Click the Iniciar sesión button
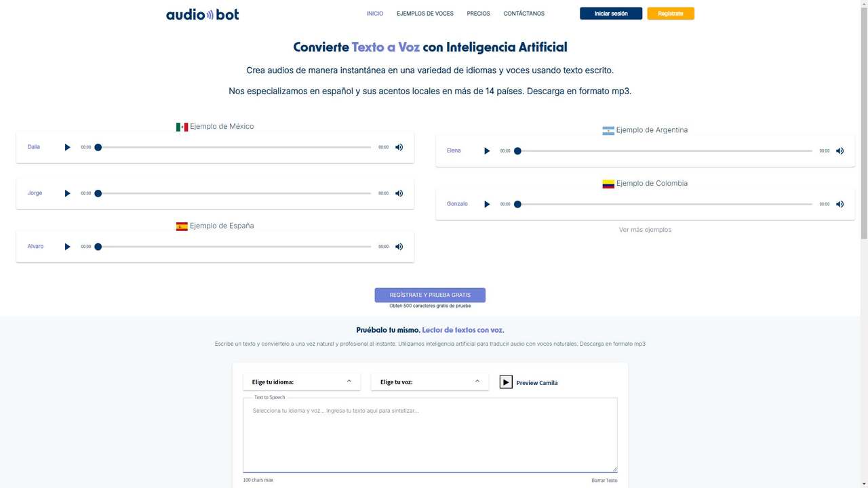868x488 pixels. (x=611, y=14)
